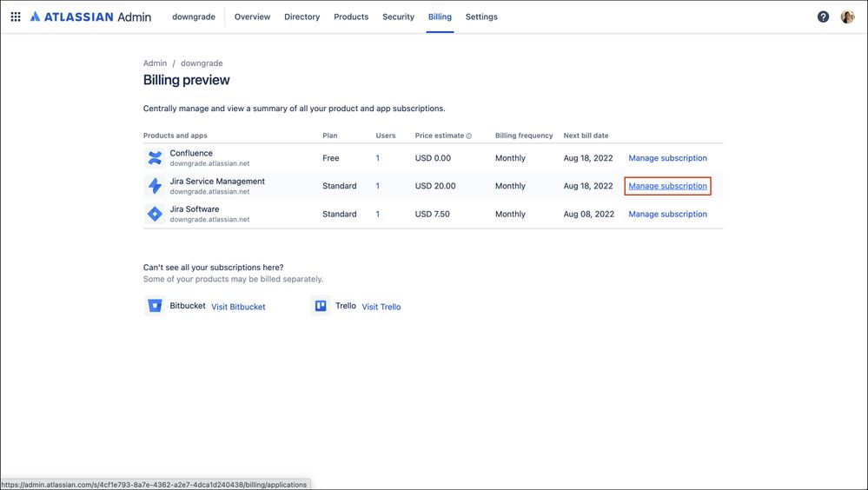Click the Trello icon
The image size is (868, 490).
(x=321, y=306)
